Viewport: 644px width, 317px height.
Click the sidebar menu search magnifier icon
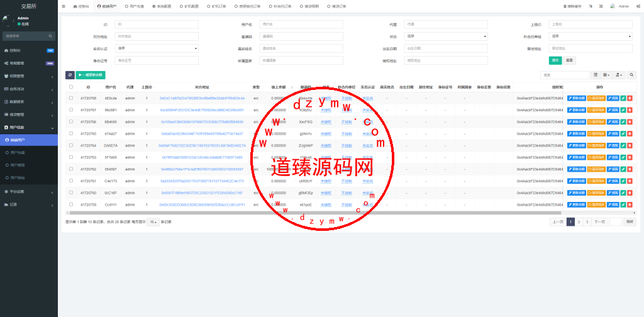[x=50, y=36]
